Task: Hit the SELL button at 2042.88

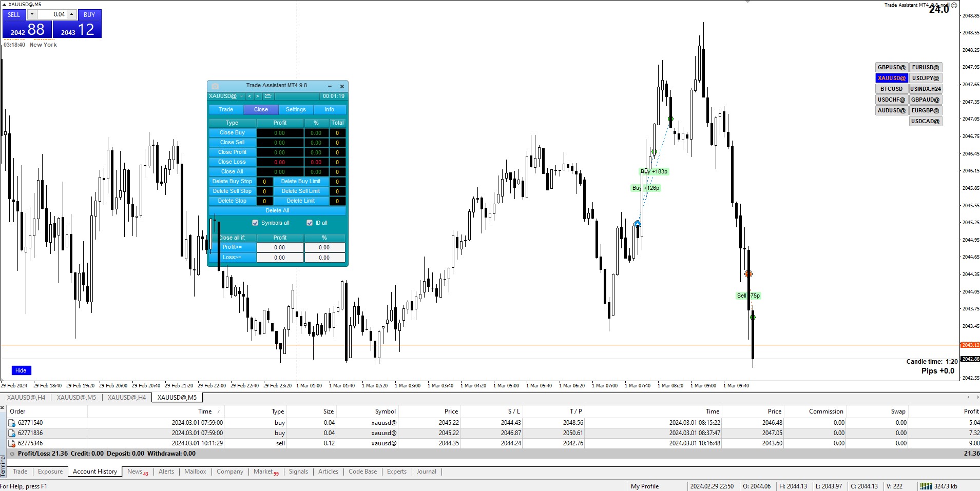Action: [27, 29]
